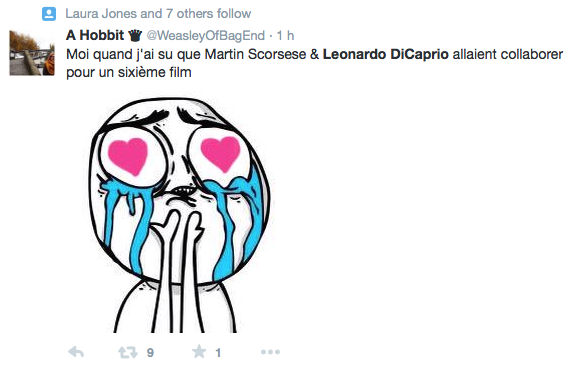
Task: Click the right pink heart eye in meme
Action: click(x=220, y=153)
